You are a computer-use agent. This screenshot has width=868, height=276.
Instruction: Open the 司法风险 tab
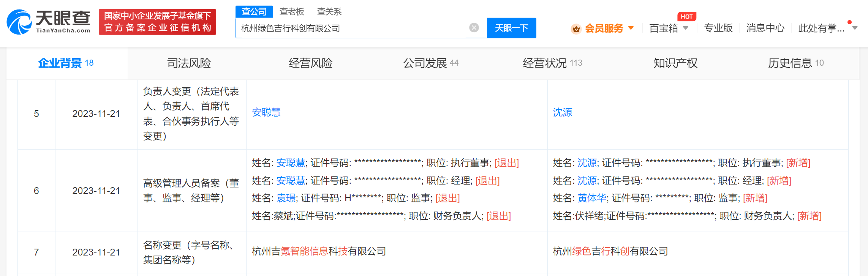tap(189, 63)
